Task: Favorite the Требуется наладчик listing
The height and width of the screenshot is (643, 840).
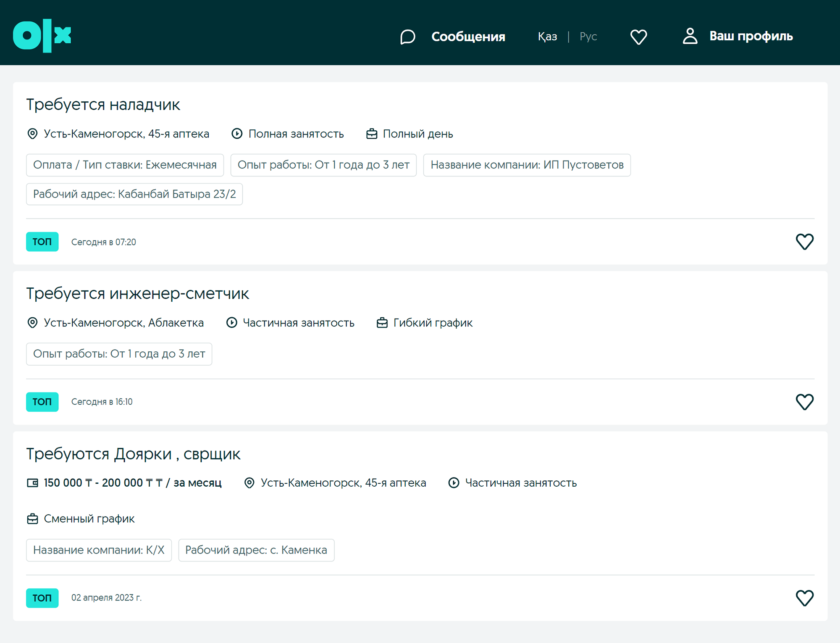Action: point(805,242)
